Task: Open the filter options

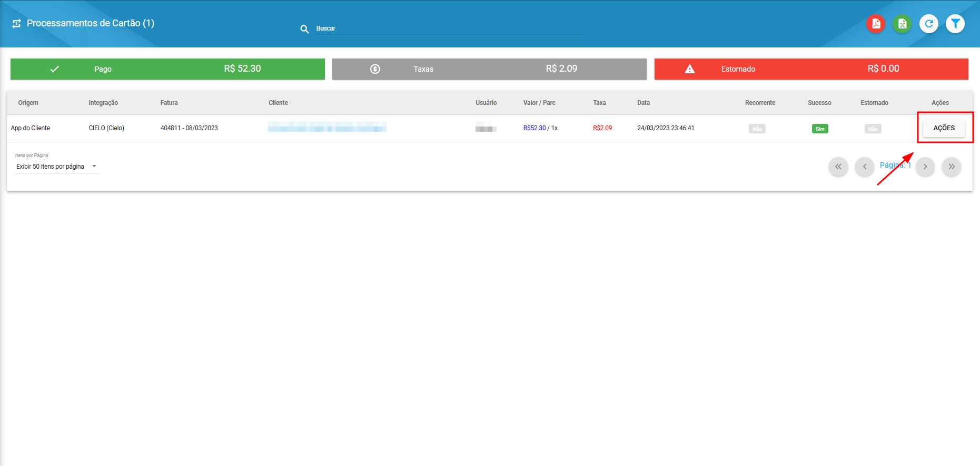Action: 955,24
